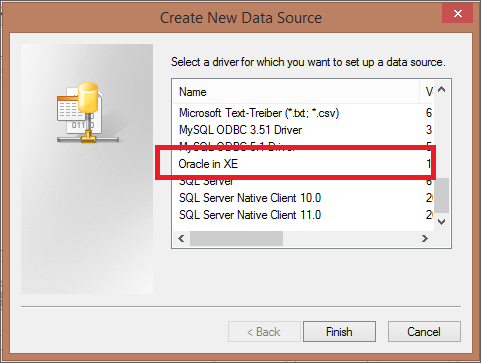Click the horizontal scrollbar left arrow
This screenshot has height=363, width=481.
181,239
